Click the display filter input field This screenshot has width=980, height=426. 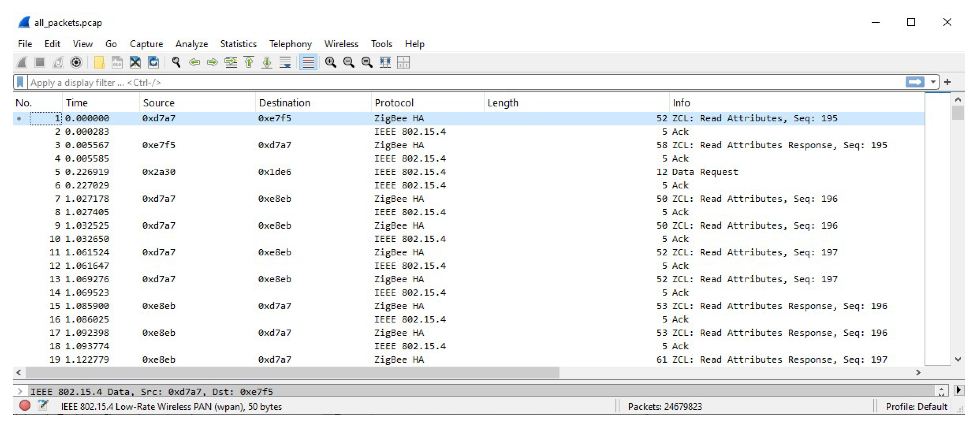[466, 83]
